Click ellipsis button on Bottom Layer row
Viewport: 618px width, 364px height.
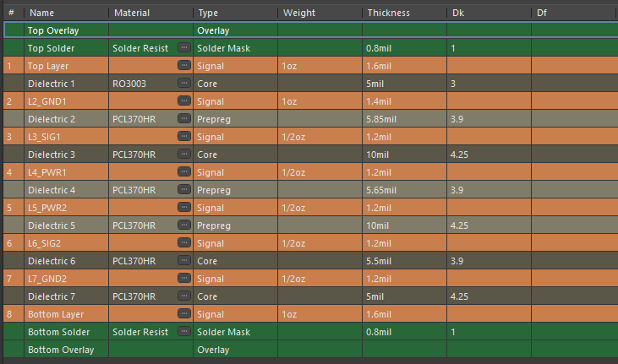[183, 314]
